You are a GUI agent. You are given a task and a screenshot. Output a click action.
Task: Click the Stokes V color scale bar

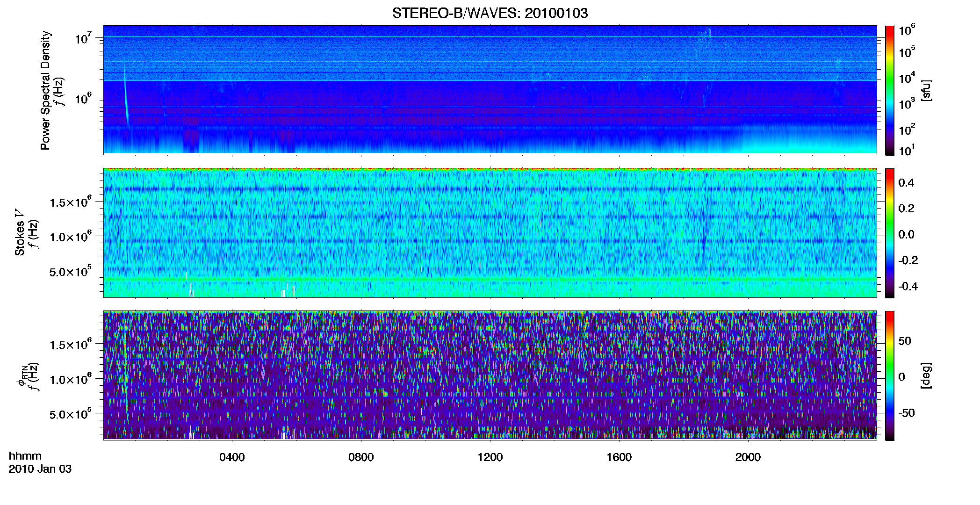click(x=890, y=233)
